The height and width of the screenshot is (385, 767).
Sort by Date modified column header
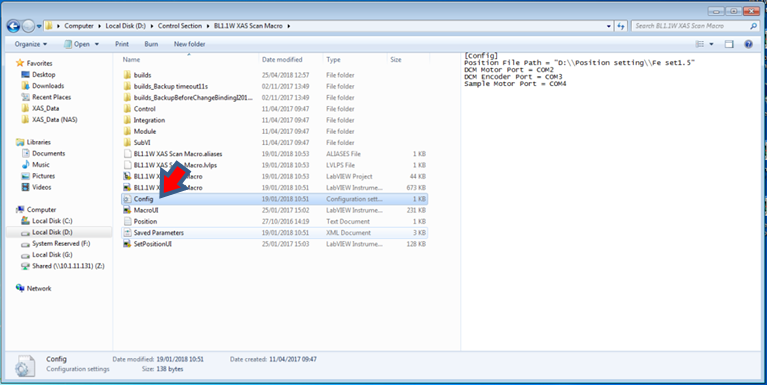pyautogui.click(x=282, y=60)
